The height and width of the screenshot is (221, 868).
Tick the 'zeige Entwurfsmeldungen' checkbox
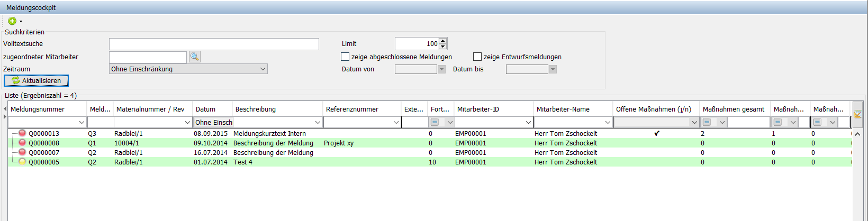[477, 57]
